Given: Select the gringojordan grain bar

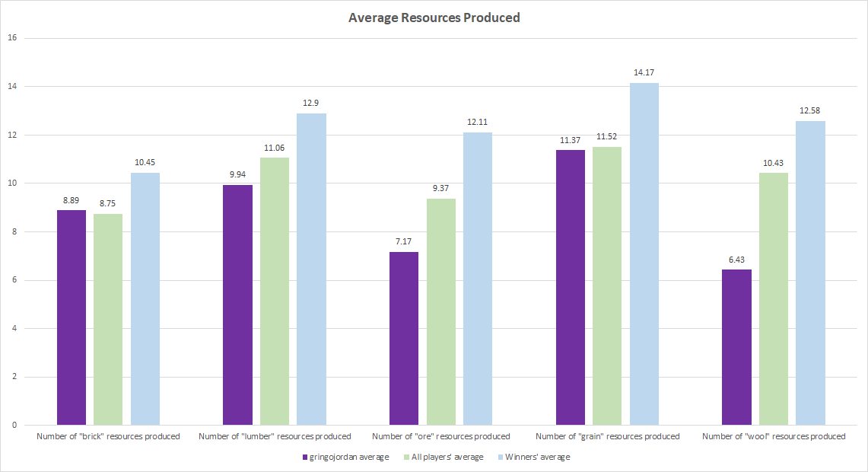Looking at the screenshot, I should click(571, 288).
